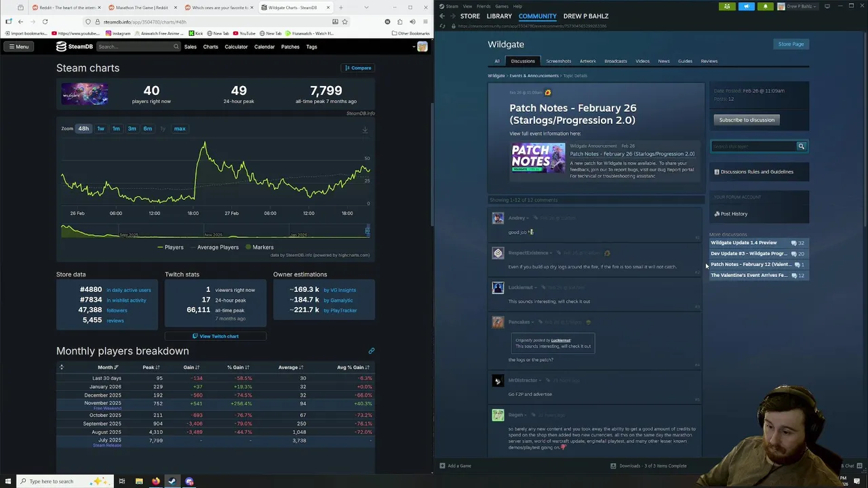Open Steam's View menu
Viewport: 868px width, 488px height.
(x=467, y=6)
